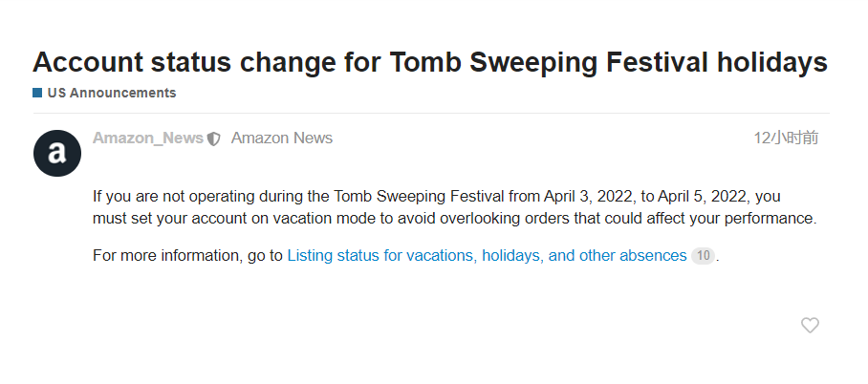Screen dimensions: 868x384
Task: Click 'Tomb Sweeping Festival' in post body
Action: [x=419, y=197]
